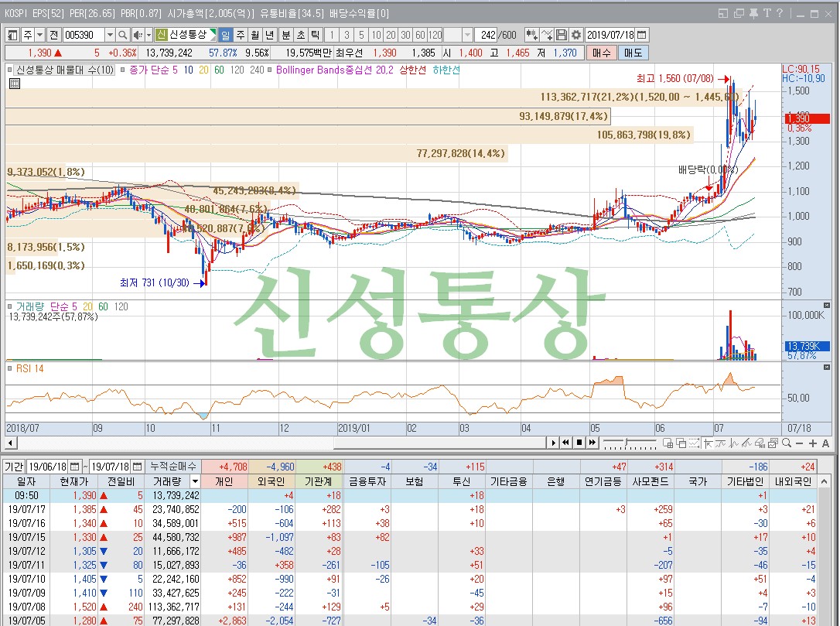Select the 분 minute period toggle

(286, 36)
